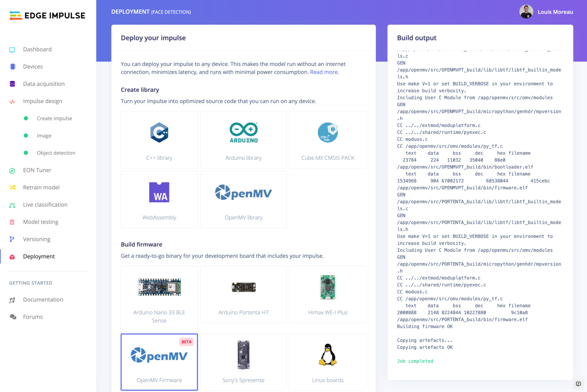
Task: Click the green dot beside Create impulse
Action: [26, 118]
